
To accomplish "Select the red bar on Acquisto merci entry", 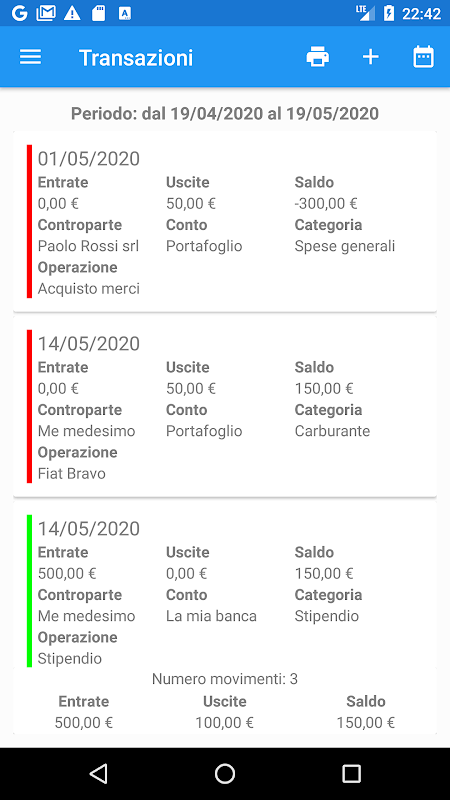I will [x=30, y=221].
